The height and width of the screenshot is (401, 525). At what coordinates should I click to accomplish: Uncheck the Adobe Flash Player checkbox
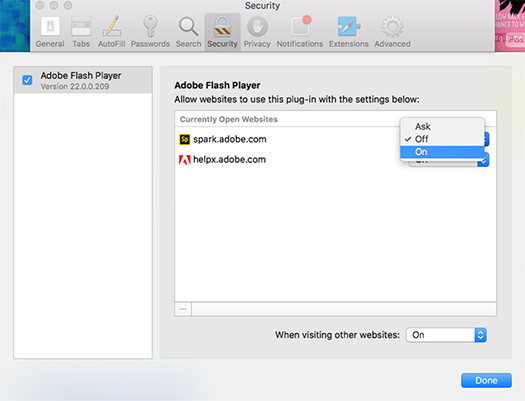[x=27, y=80]
